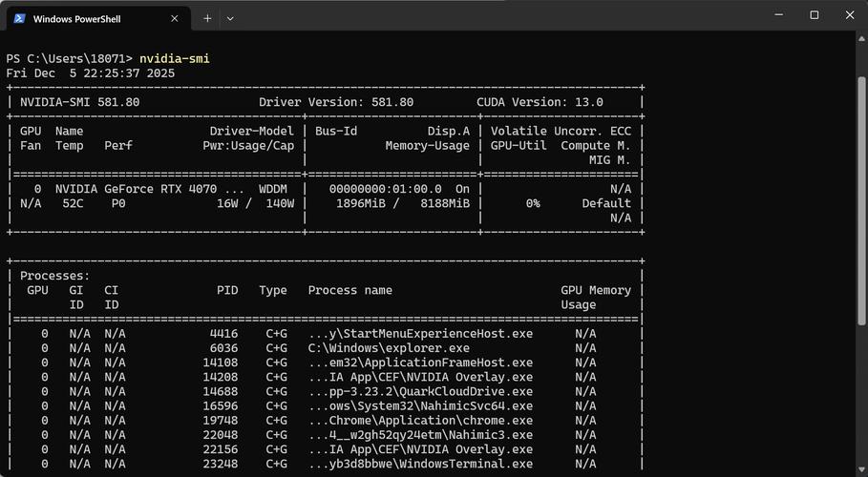Click the PID value 19748
868x477 pixels.
point(221,420)
